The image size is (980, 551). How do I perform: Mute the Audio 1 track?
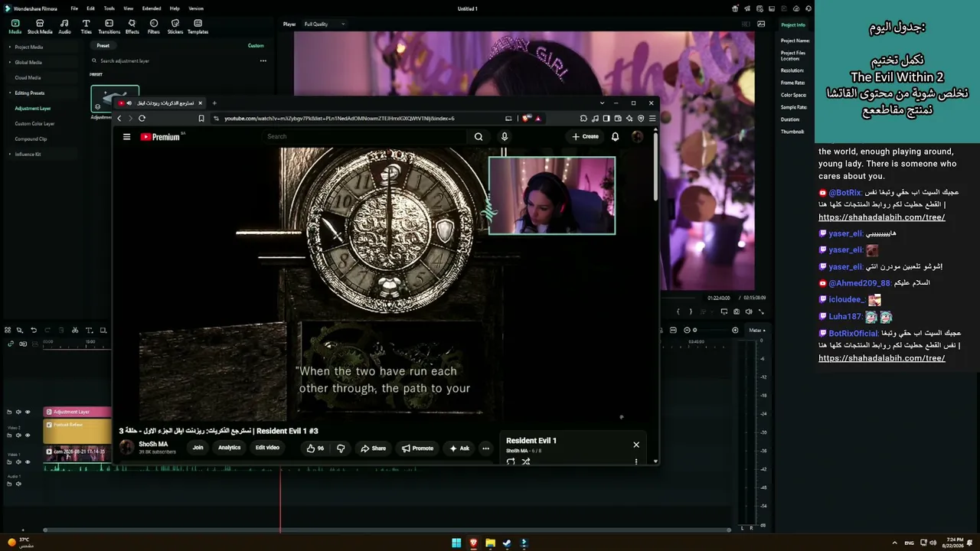point(18,484)
